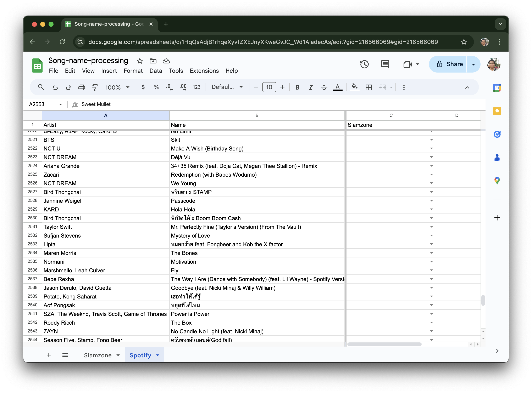Open the Data menu
The width and height of the screenshot is (532, 393).
(x=156, y=71)
